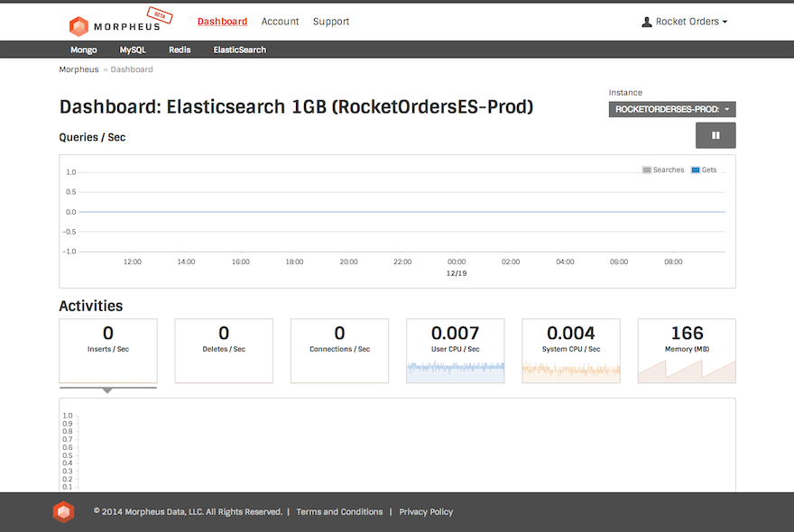Screen dimensions: 794x532
Task: Click the Instance label above dropdown
Action: tap(625, 93)
